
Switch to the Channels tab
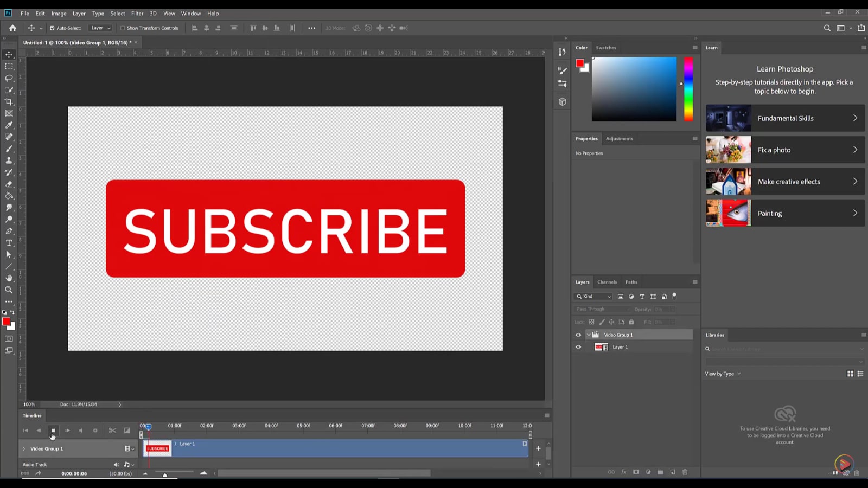coord(607,282)
